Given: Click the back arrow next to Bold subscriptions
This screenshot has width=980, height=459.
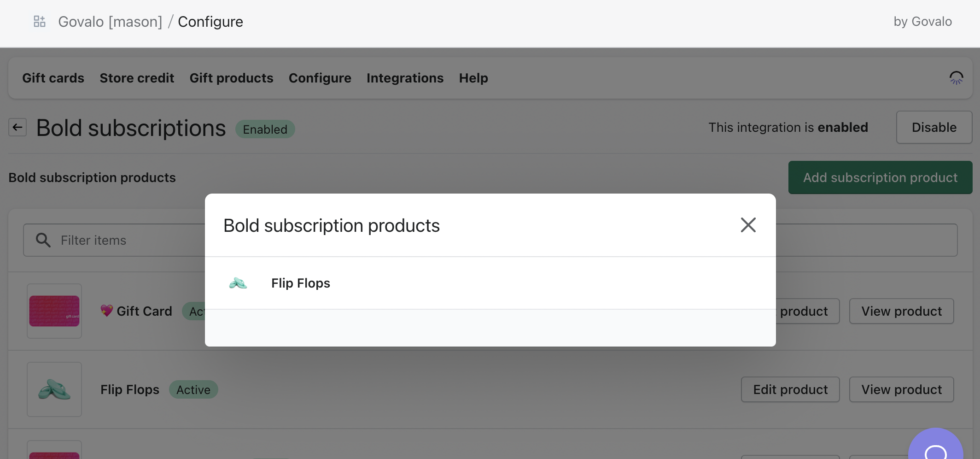Looking at the screenshot, I should [17, 127].
